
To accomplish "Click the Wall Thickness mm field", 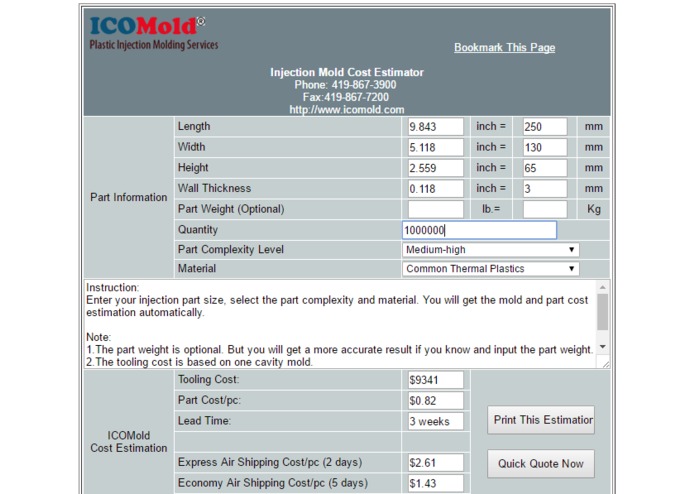I will pyautogui.click(x=545, y=189).
